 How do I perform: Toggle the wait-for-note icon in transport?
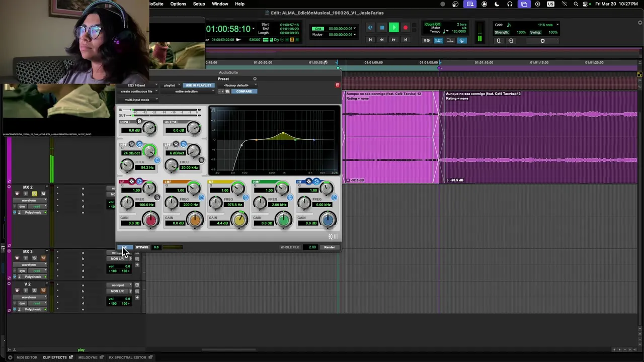427,40
